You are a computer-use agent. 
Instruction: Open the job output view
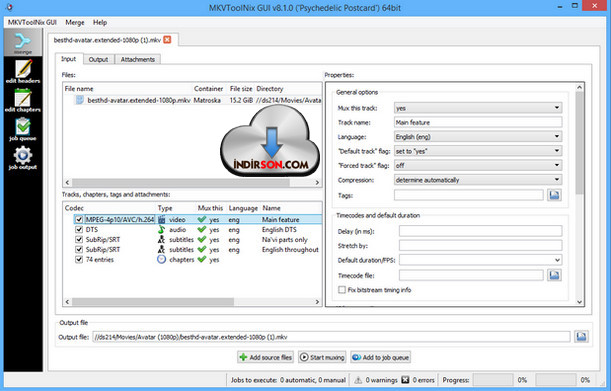click(x=23, y=158)
